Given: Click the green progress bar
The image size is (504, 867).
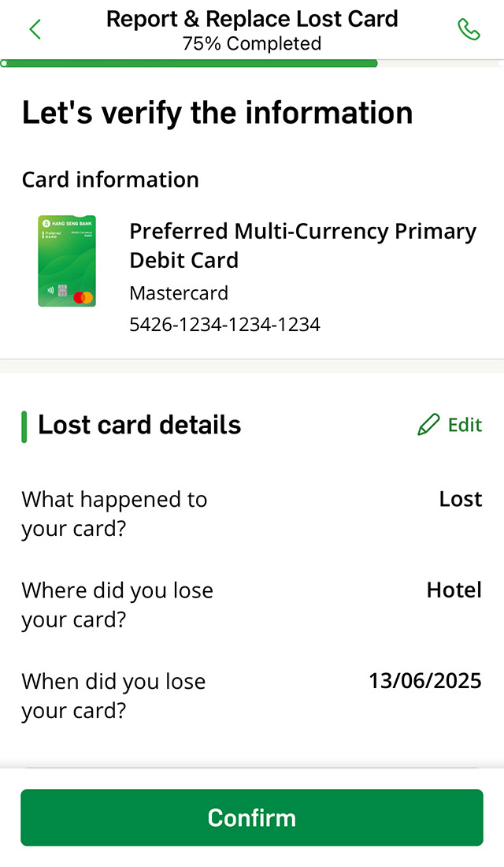Looking at the screenshot, I should (189, 63).
